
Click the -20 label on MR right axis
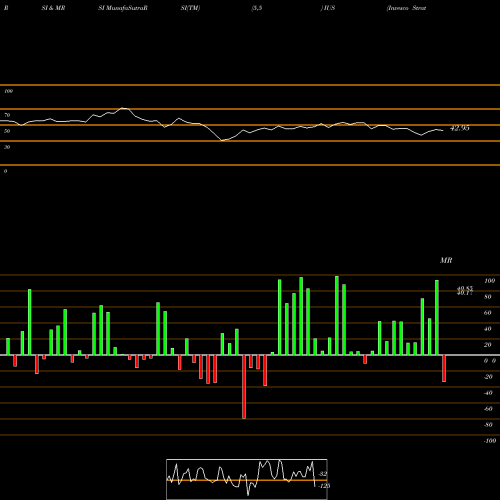(488, 377)
